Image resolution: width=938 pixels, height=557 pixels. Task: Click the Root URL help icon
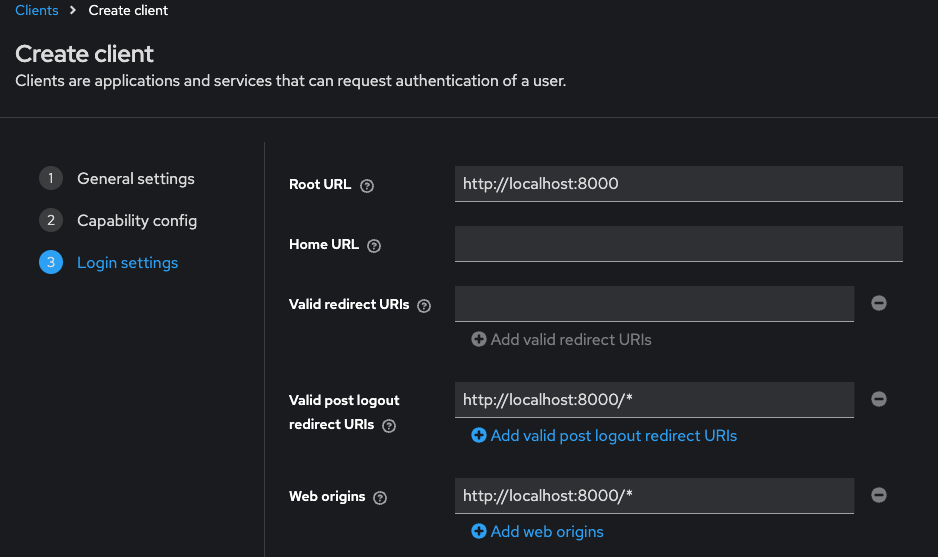point(367,185)
